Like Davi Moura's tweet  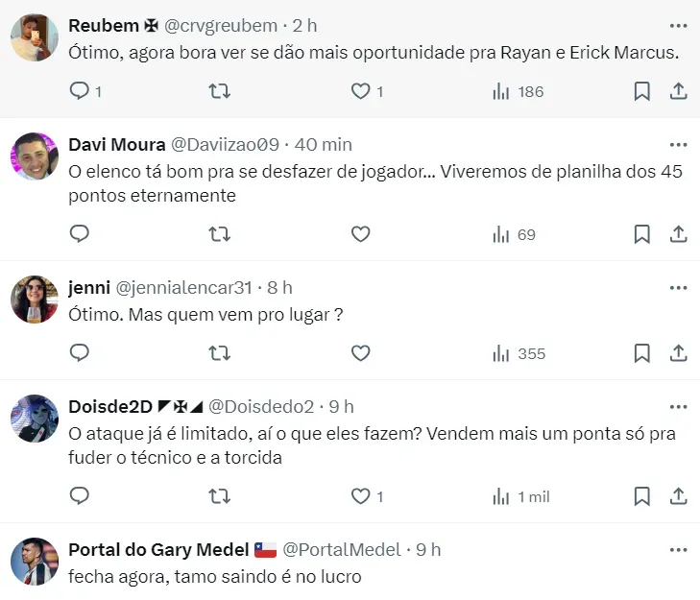pos(360,234)
